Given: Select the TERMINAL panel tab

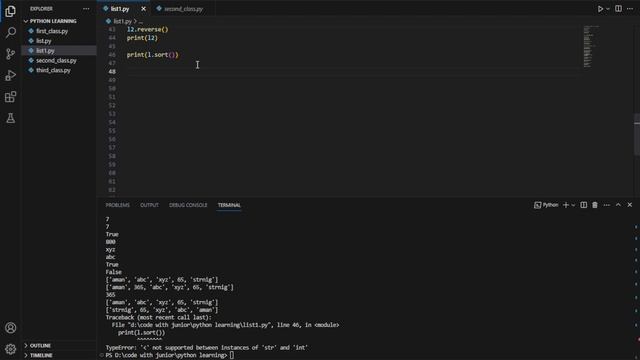Looking at the screenshot, I should 229,205.
